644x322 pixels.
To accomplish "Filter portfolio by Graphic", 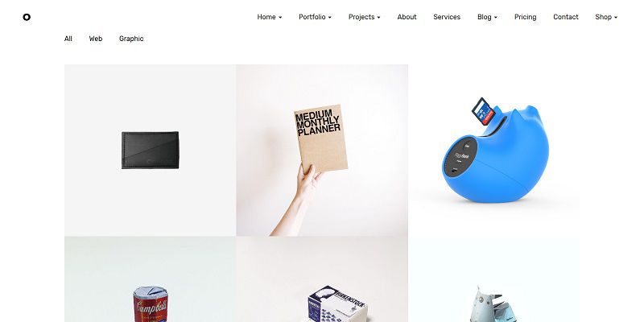I will pyautogui.click(x=131, y=39).
